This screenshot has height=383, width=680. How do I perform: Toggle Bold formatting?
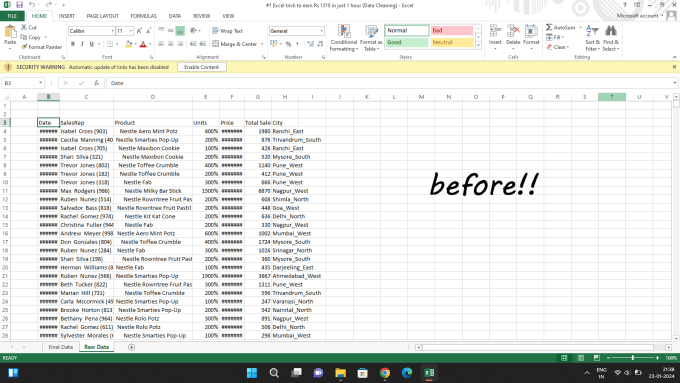point(73,44)
